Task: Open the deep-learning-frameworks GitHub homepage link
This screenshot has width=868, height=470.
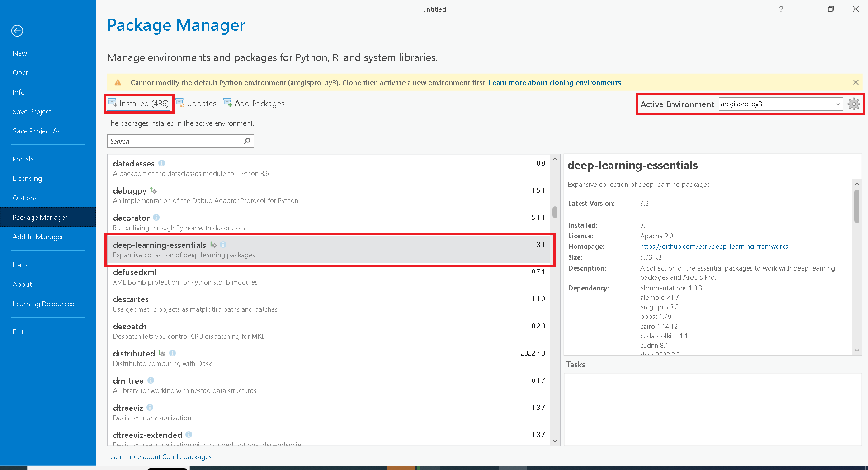Action: coord(713,247)
